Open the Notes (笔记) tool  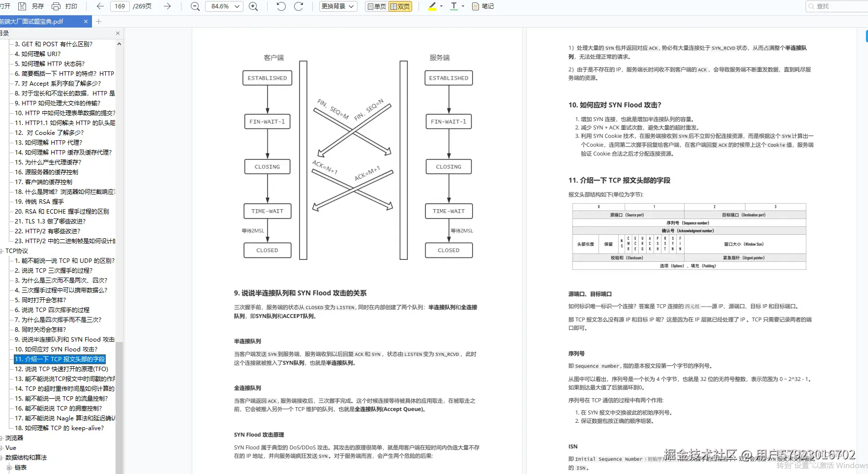tap(483, 6)
